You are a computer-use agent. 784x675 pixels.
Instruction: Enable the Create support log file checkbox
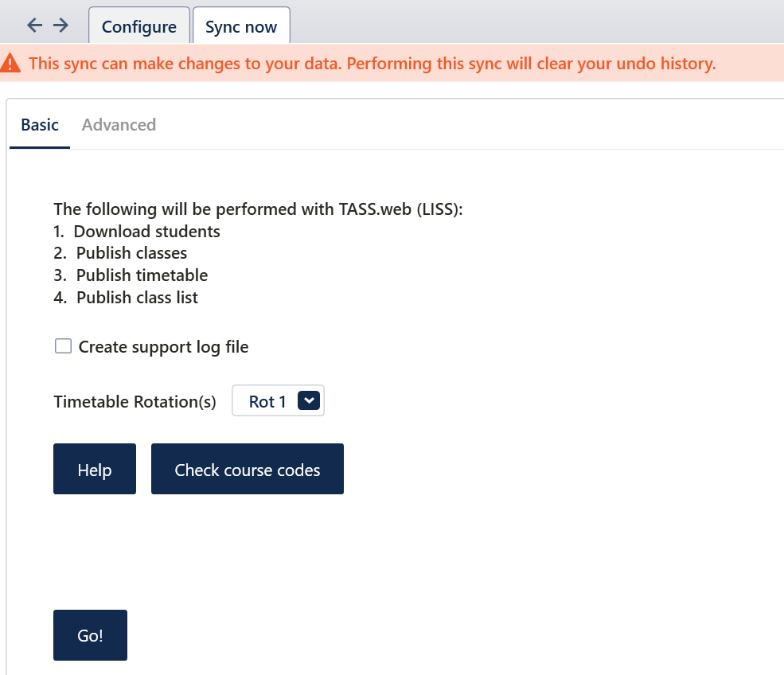63,346
